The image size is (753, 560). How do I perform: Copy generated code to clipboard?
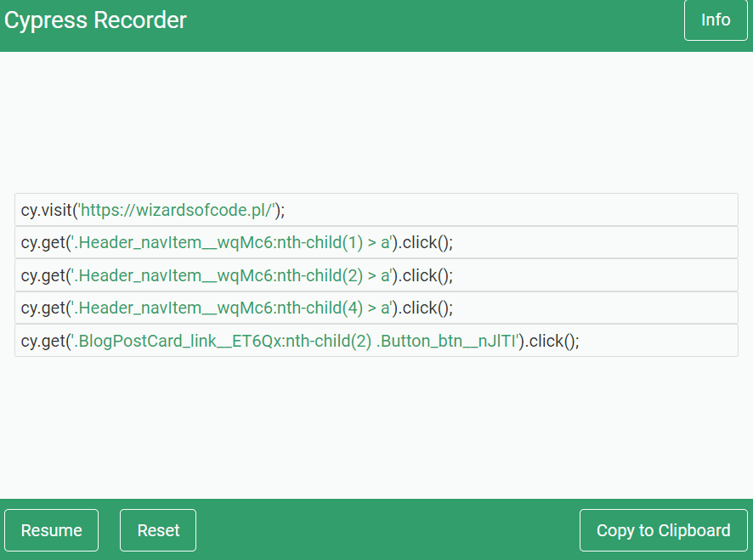coord(663,530)
